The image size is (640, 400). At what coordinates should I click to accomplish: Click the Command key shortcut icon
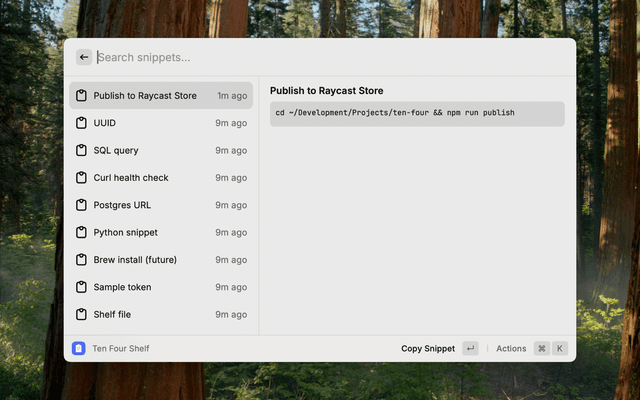coord(542,349)
